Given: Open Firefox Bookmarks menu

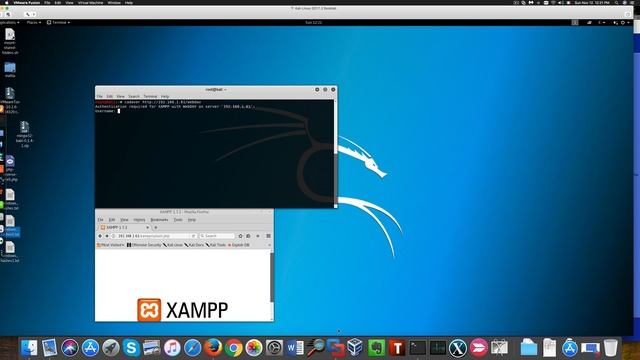Looking at the screenshot, I should [x=159, y=220].
